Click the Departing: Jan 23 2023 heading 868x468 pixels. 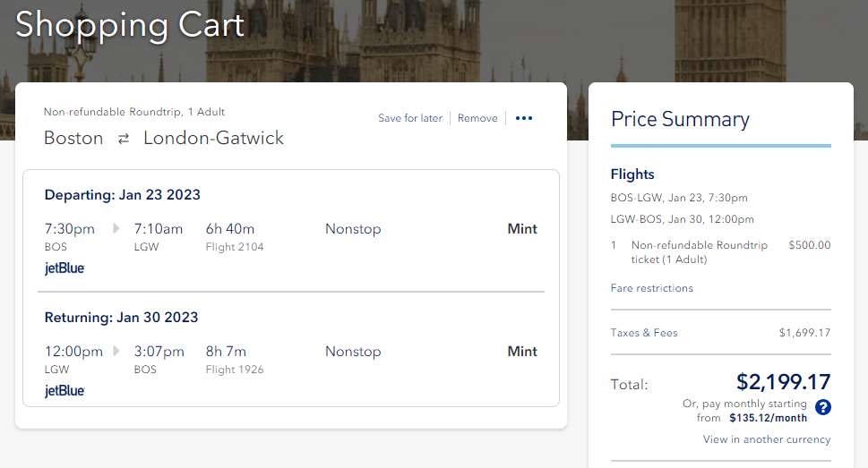coord(123,195)
